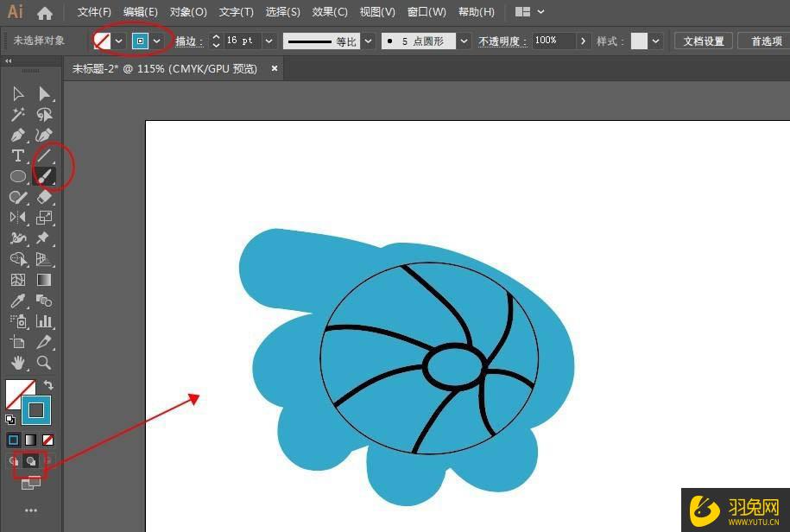Select the Column Graph tool
This screenshot has width=790, height=532.
pos(44,321)
